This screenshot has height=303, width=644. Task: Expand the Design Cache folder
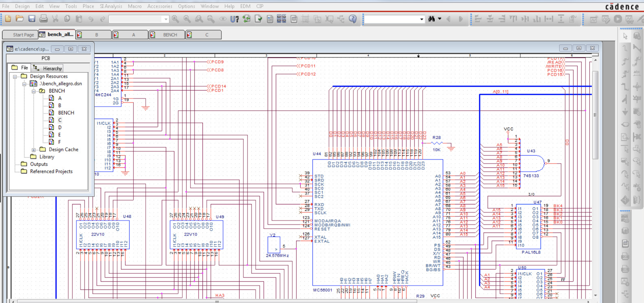[x=34, y=150]
